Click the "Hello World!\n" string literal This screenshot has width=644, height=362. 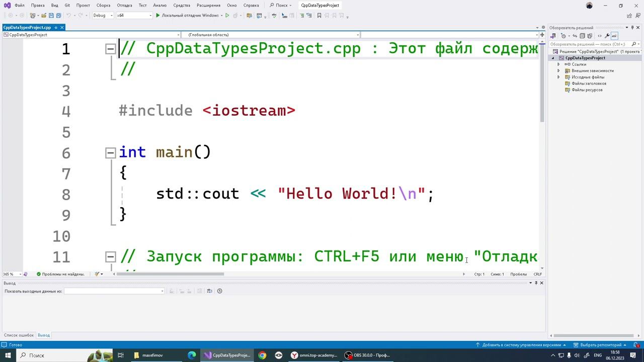pyautogui.click(x=352, y=194)
